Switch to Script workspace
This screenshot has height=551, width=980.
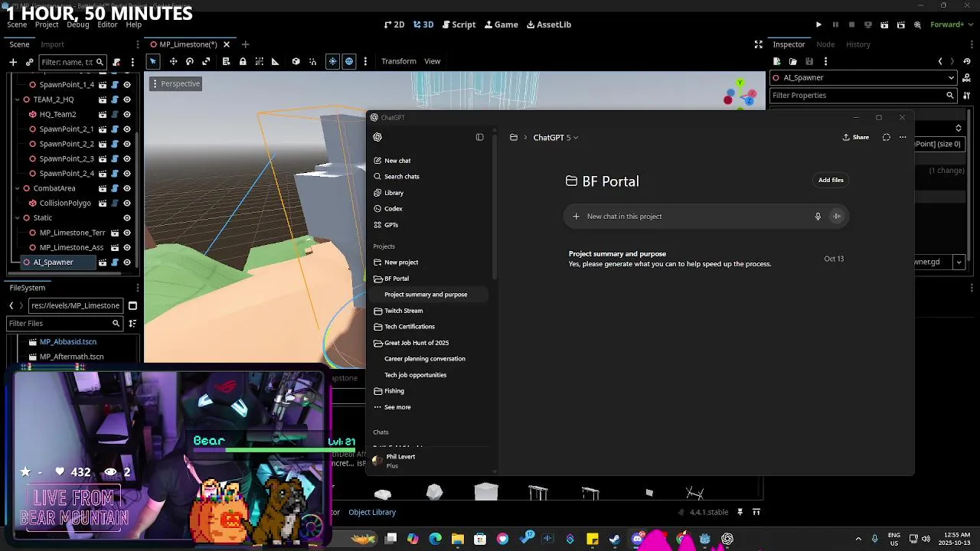tap(459, 24)
